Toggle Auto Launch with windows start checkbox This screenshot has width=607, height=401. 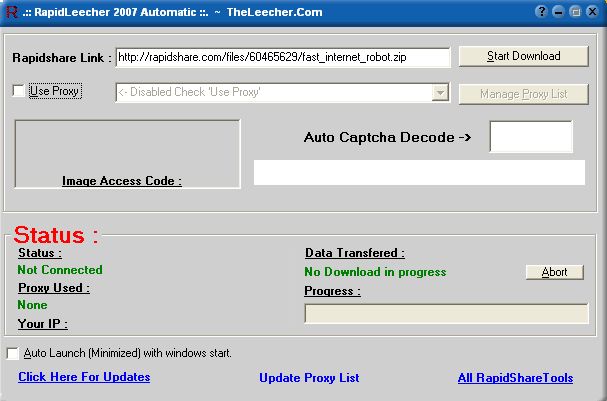click(13, 353)
